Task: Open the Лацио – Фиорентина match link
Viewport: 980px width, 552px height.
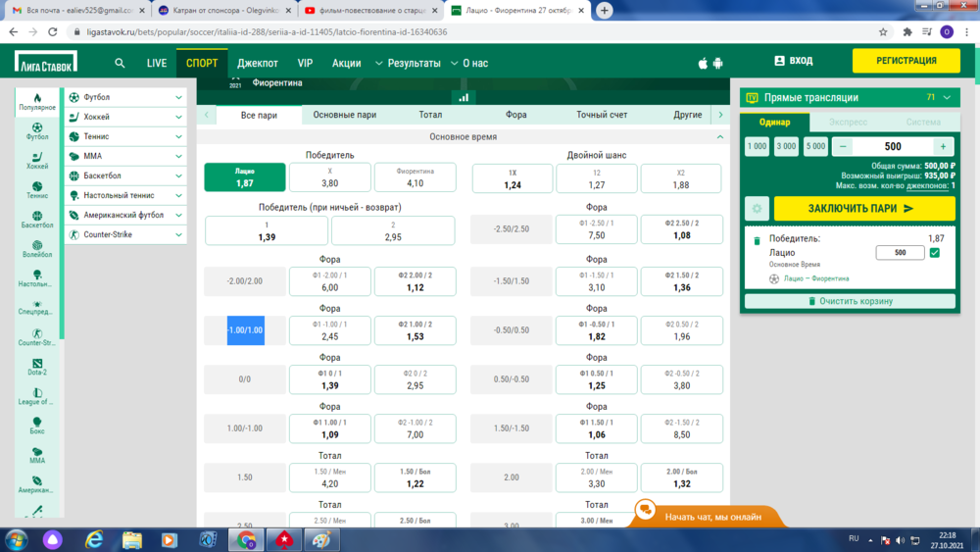Action: [816, 278]
